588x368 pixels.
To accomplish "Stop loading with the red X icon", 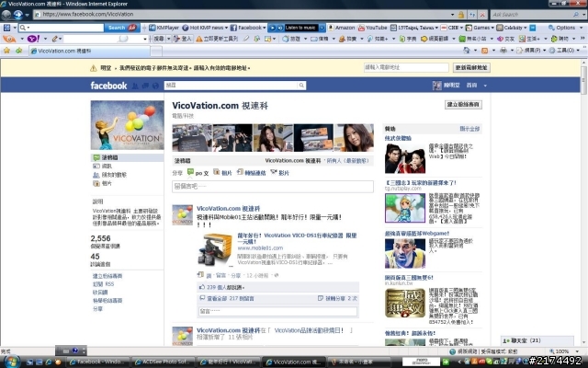I will pyautogui.click(x=482, y=15).
